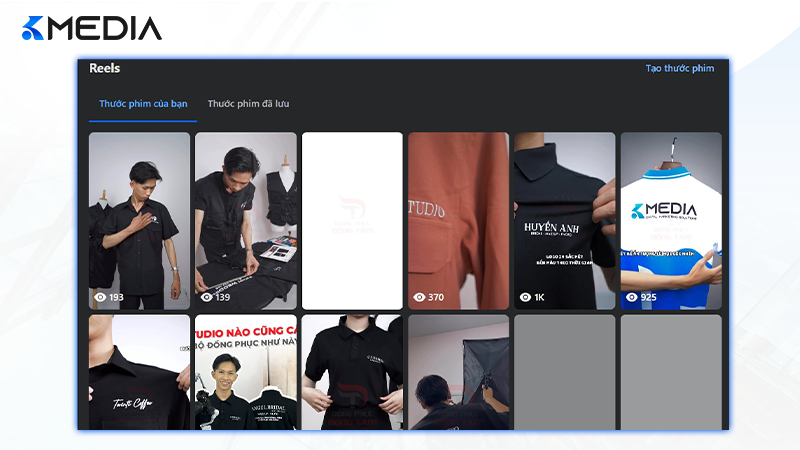Open the reel with 193 views
Screen dimensions: 800x450
(x=139, y=221)
